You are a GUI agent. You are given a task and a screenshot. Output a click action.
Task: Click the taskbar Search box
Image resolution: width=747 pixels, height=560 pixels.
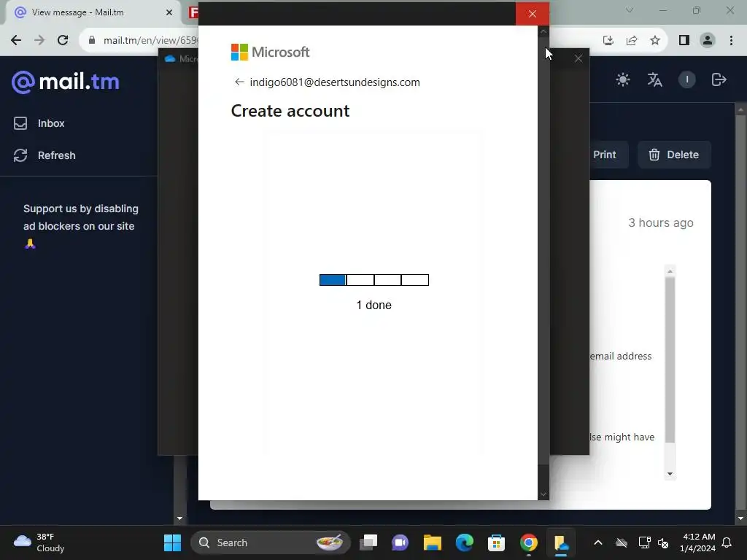click(271, 542)
